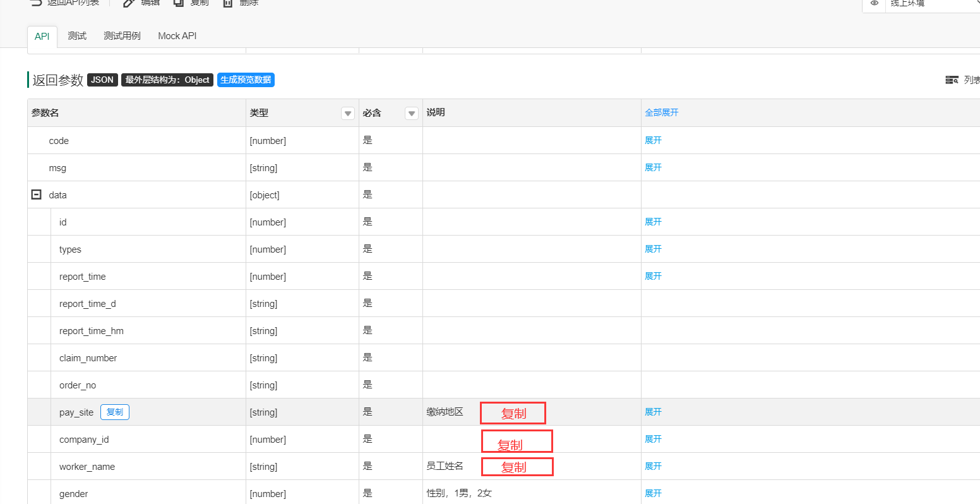The height and width of the screenshot is (504, 980).
Task: Select the company_id parameter name
Action: (x=84, y=440)
